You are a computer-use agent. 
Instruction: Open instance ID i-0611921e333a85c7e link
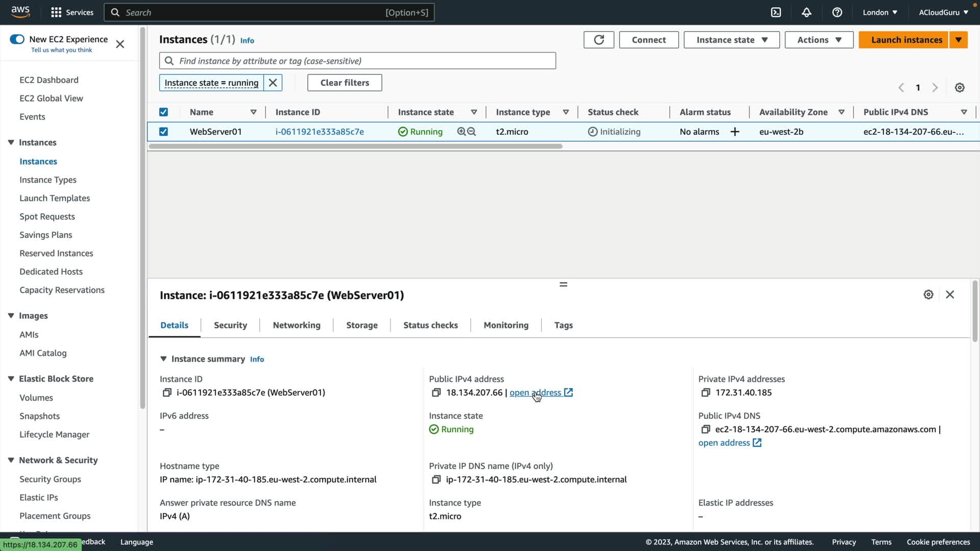click(x=320, y=132)
